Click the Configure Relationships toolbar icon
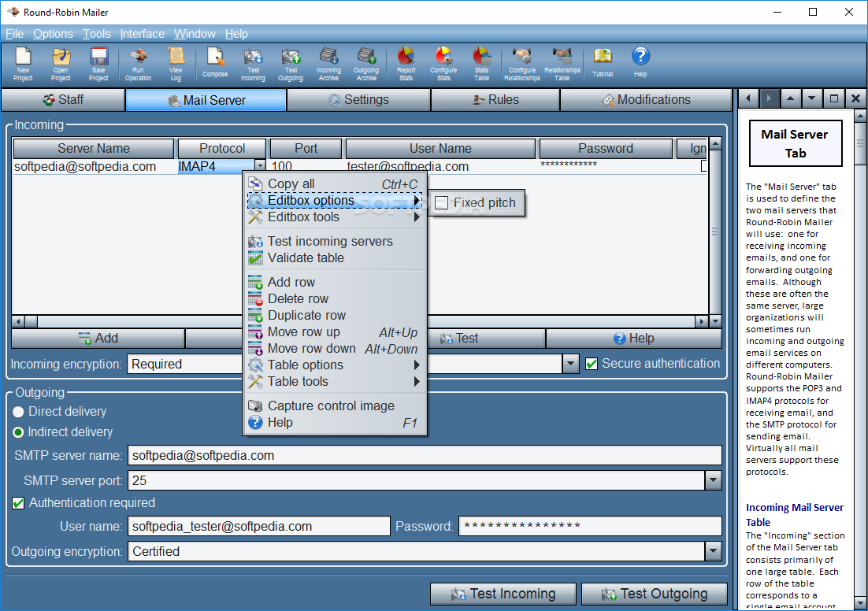Screen dimensions: 868x611 coord(522,65)
